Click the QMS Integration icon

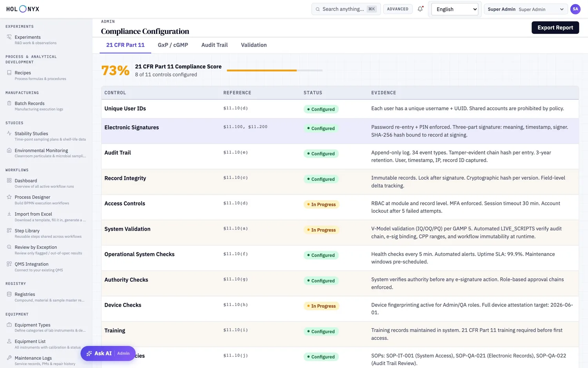coord(9,264)
